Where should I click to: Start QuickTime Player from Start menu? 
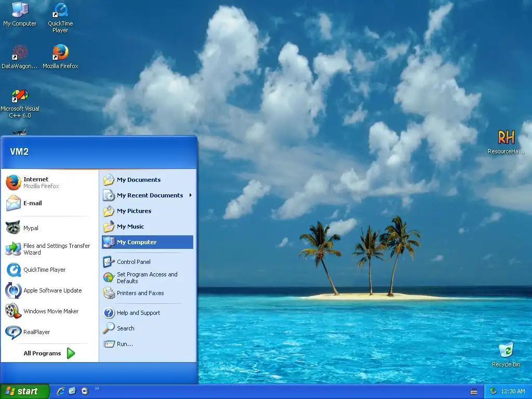49,270
